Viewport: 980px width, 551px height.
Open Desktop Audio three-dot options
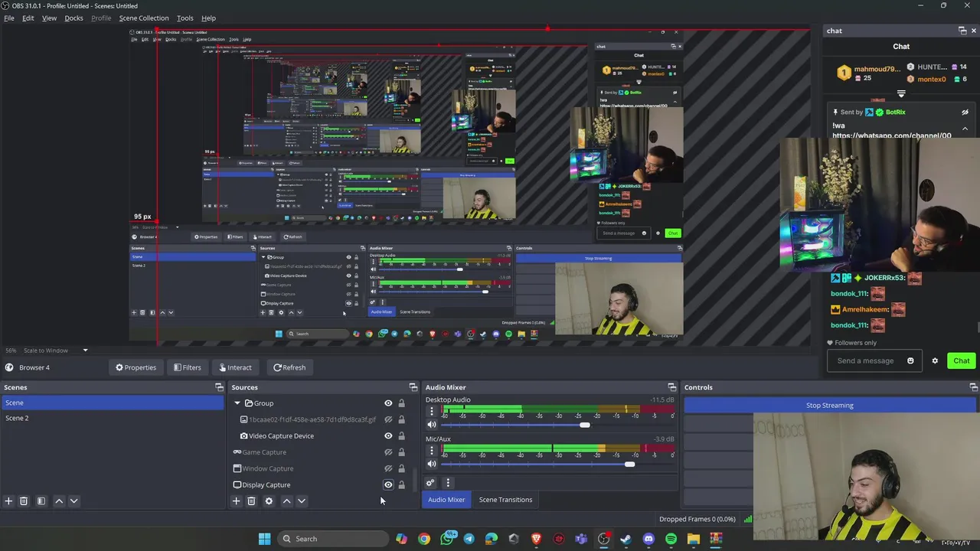[x=432, y=411]
